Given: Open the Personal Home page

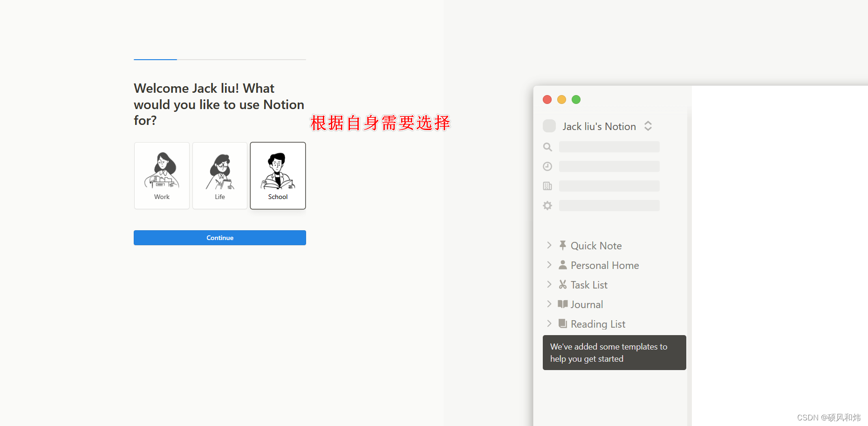Looking at the screenshot, I should (605, 265).
